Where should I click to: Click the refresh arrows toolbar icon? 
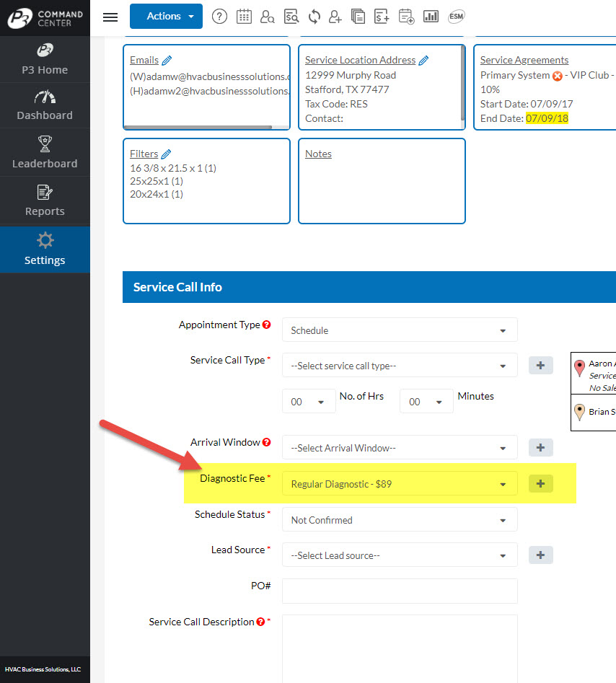pos(314,17)
